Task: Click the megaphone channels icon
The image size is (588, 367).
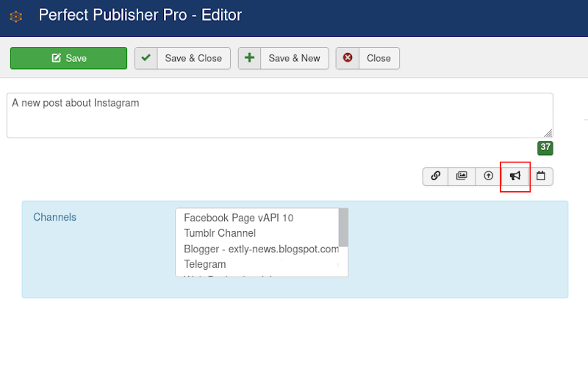Action: (x=515, y=176)
